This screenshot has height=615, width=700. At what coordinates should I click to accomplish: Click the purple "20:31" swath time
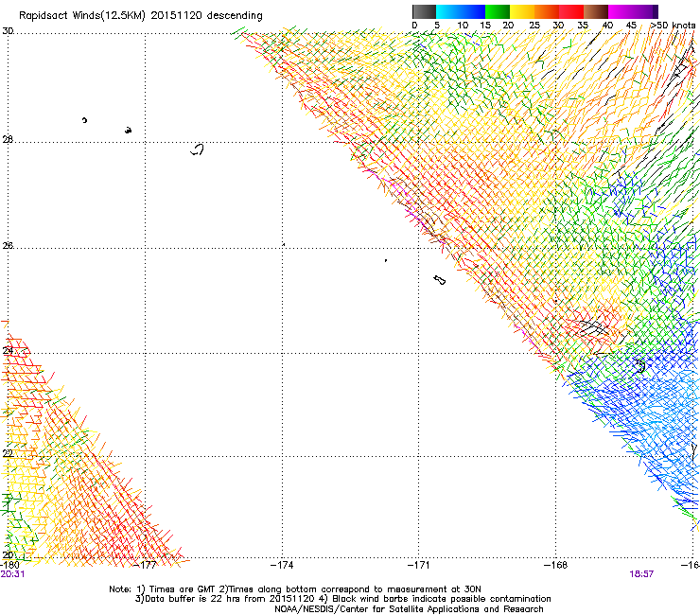click(12, 574)
